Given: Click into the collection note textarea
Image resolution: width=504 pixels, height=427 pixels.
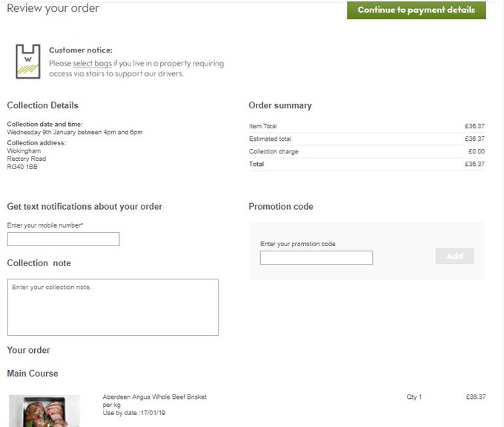Looking at the screenshot, I should [113, 307].
